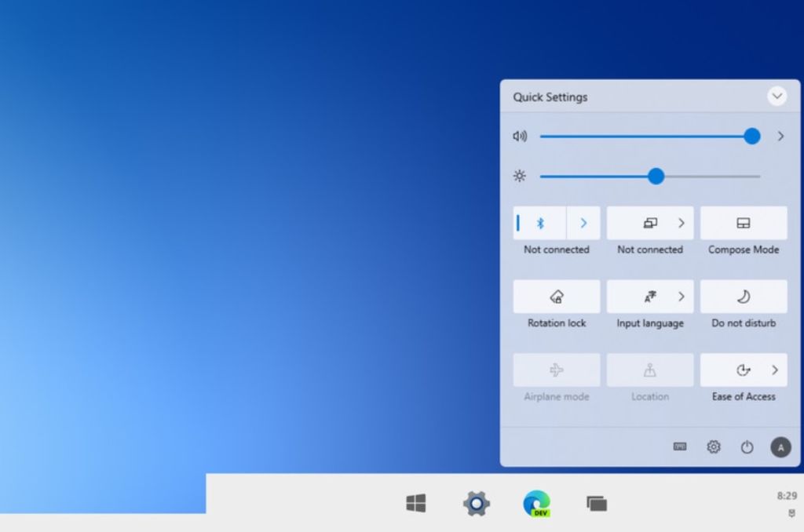Click the brightness sun icon

pos(520,177)
